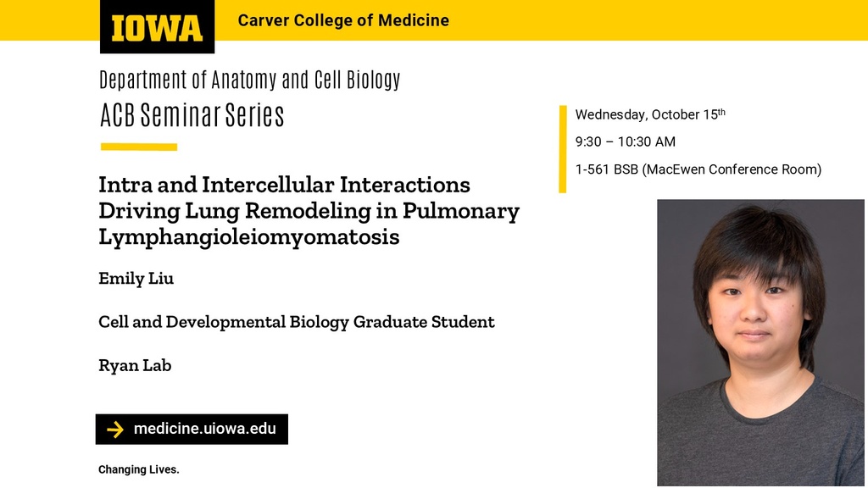This screenshot has height=488, width=868.
Task: Click the 1-561 BSB MacEwen Conference Room location
Action: tap(698, 169)
